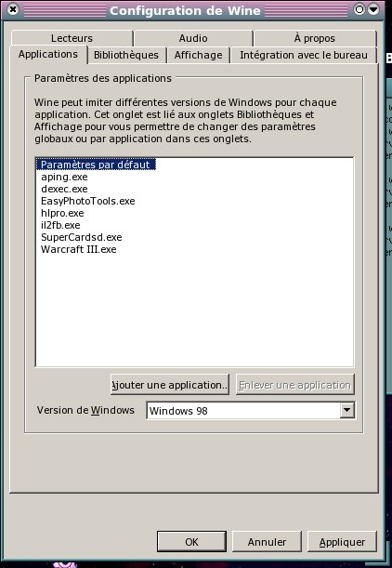Select Warcraft III.exe entry

tap(79, 249)
